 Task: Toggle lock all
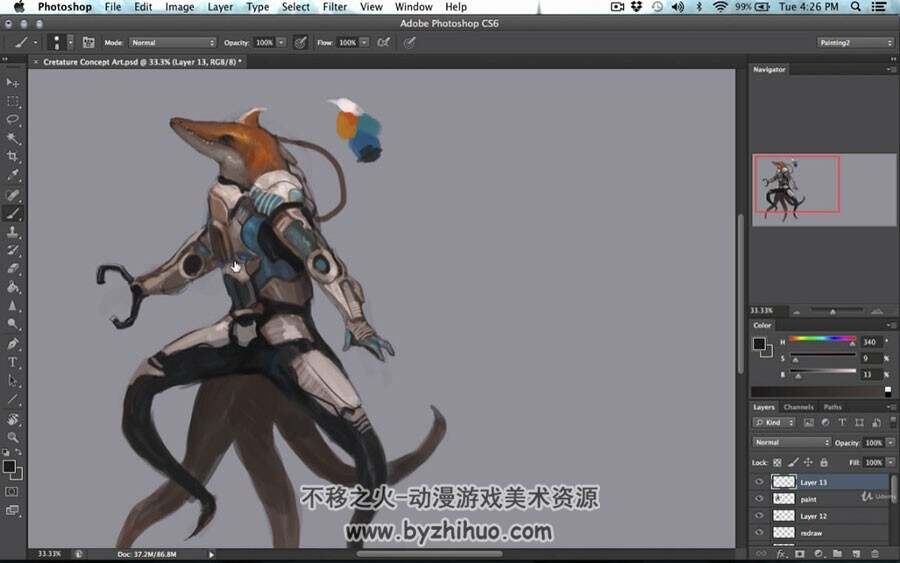(x=824, y=463)
